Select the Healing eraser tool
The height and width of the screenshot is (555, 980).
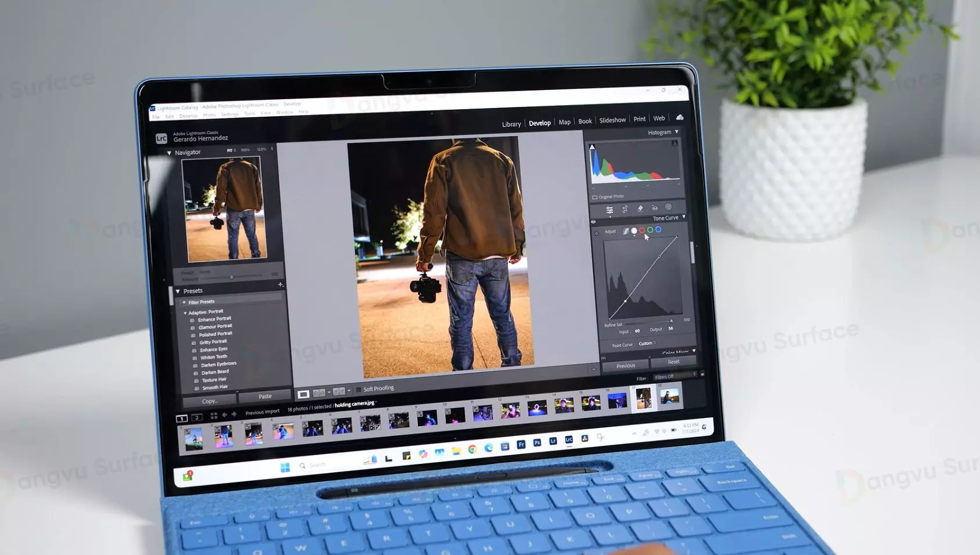640,208
